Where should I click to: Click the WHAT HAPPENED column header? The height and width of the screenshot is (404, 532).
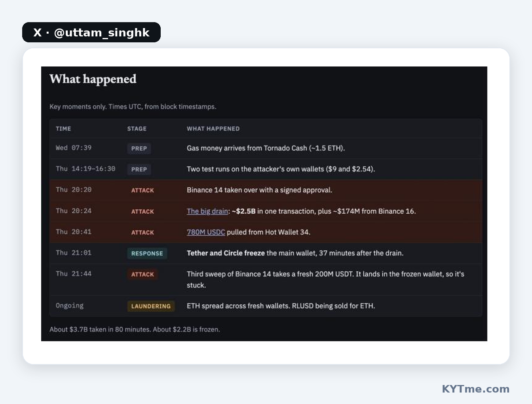[213, 129]
